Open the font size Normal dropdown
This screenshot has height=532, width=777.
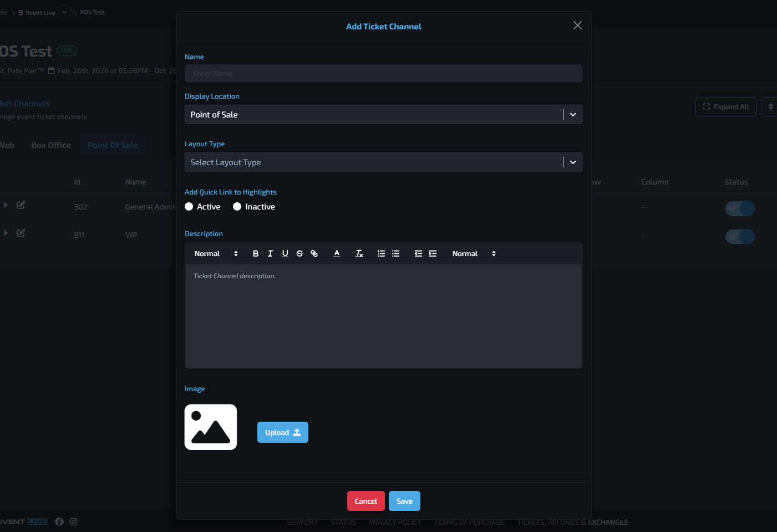pyautogui.click(x=474, y=254)
